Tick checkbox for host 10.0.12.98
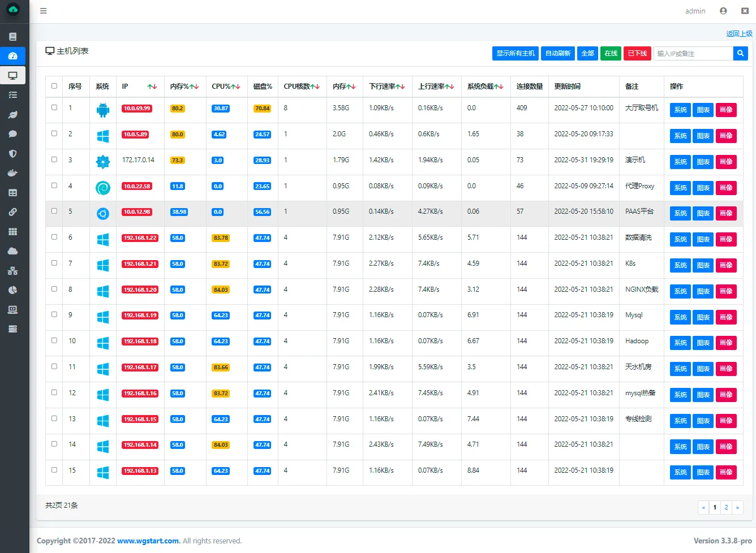Viewport: 756px width, 553px height. click(x=54, y=211)
